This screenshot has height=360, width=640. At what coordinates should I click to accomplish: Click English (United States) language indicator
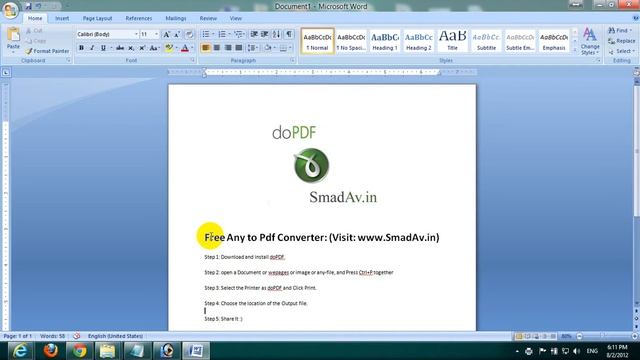coord(116,336)
